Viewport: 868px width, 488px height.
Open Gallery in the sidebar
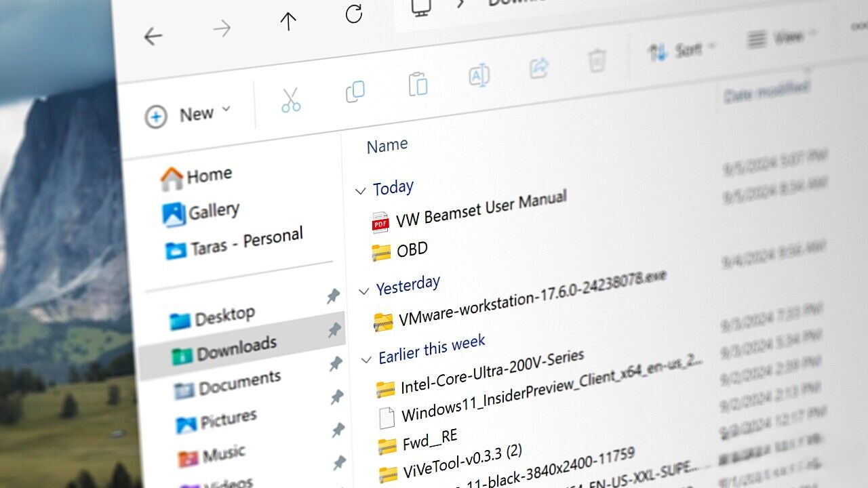(201, 213)
